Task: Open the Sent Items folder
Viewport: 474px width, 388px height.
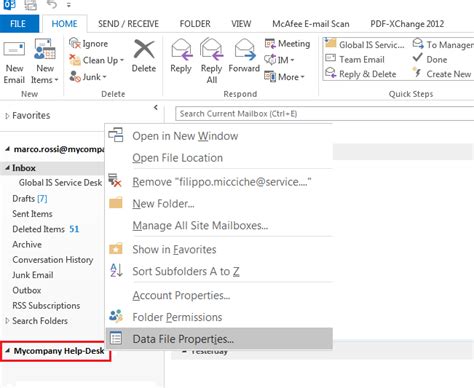Action: (32, 214)
